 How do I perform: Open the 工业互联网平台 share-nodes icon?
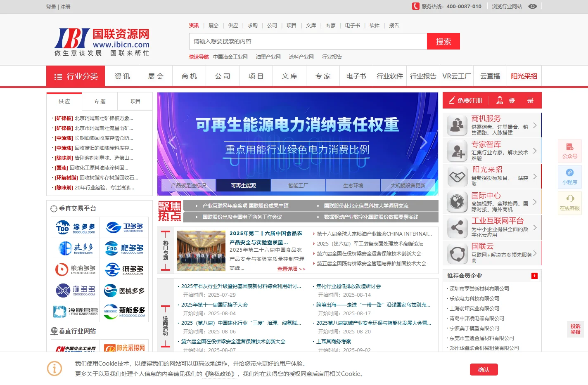coord(457,228)
